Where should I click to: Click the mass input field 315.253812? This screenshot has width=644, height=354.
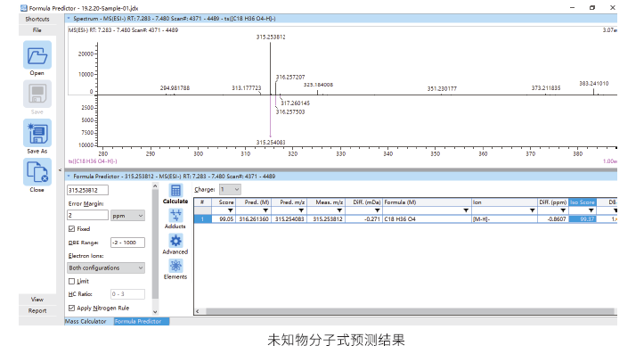coord(87,190)
